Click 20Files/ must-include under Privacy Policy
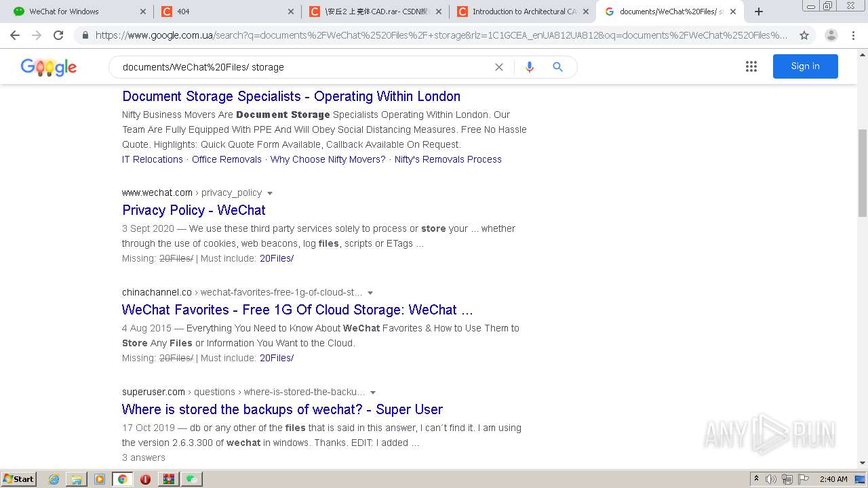Viewport: 868px width, 488px height. pos(277,258)
